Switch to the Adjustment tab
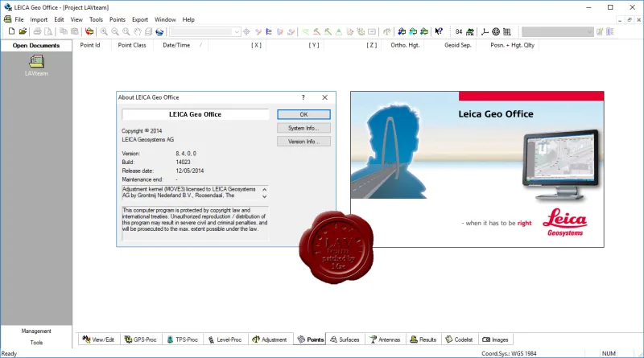 click(270, 339)
